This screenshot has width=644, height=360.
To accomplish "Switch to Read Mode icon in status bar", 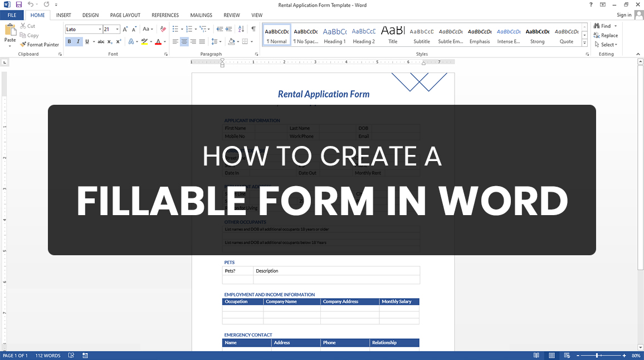I will point(536,355).
